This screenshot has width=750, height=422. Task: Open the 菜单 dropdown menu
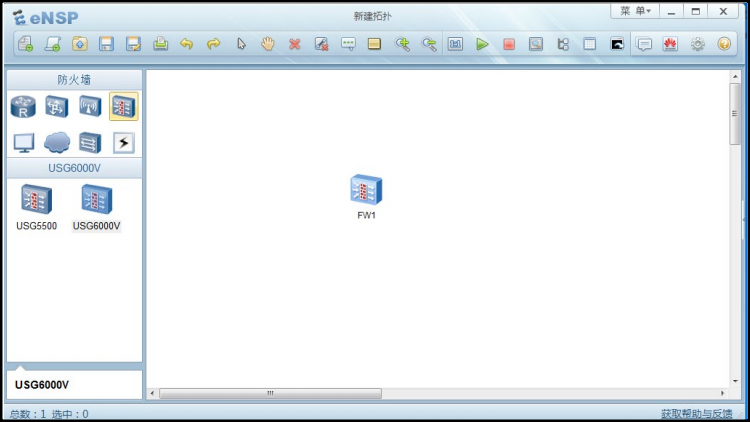pyautogui.click(x=635, y=11)
